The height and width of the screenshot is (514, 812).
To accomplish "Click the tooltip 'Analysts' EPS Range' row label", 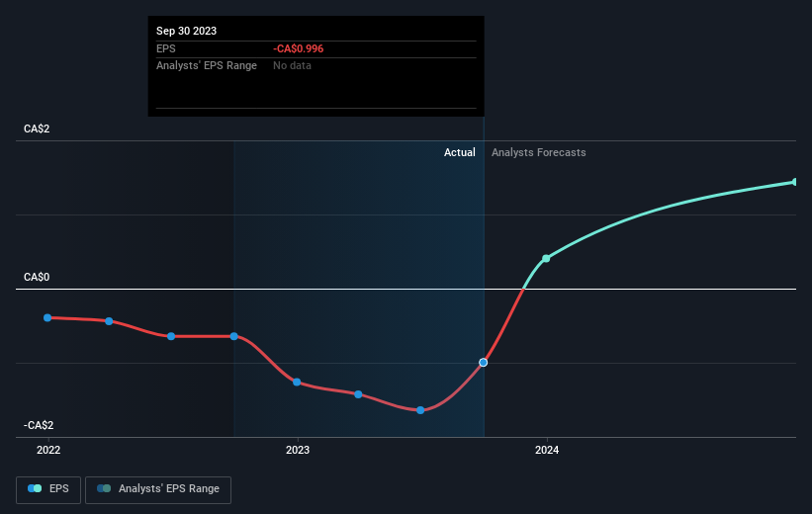I will coord(207,66).
